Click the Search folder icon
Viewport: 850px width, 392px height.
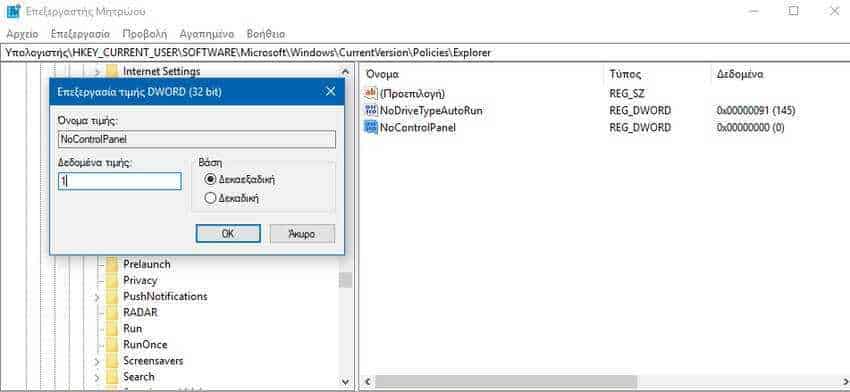112,377
